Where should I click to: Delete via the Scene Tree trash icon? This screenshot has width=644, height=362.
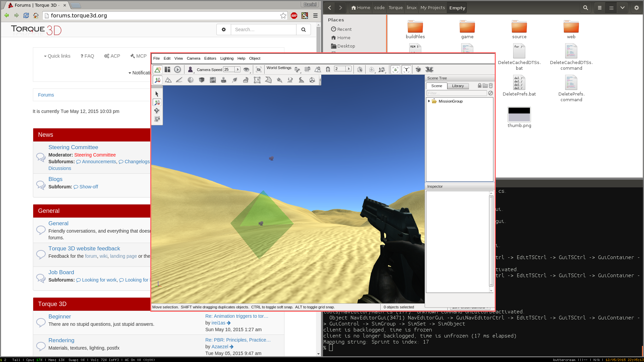click(491, 85)
